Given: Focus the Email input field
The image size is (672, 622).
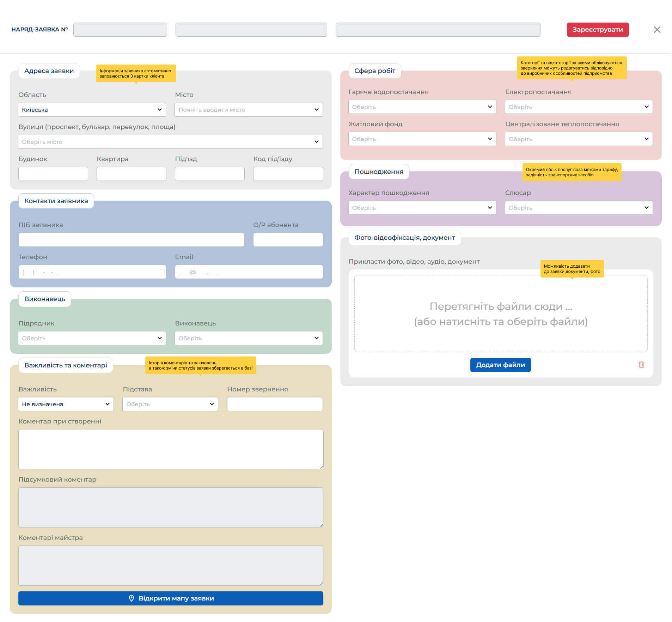Looking at the screenshot, I should click(x=249, y=272).
